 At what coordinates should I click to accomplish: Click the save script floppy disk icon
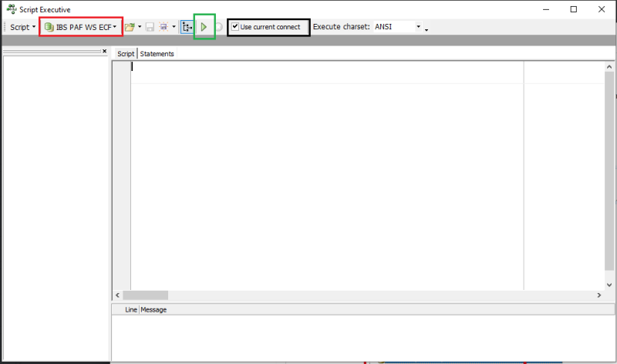[x=150, y=27]
